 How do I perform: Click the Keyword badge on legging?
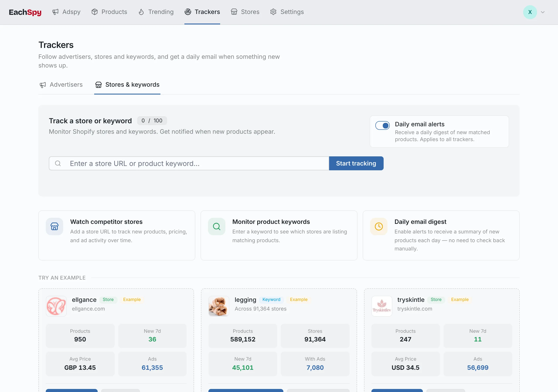pos(271,300)
